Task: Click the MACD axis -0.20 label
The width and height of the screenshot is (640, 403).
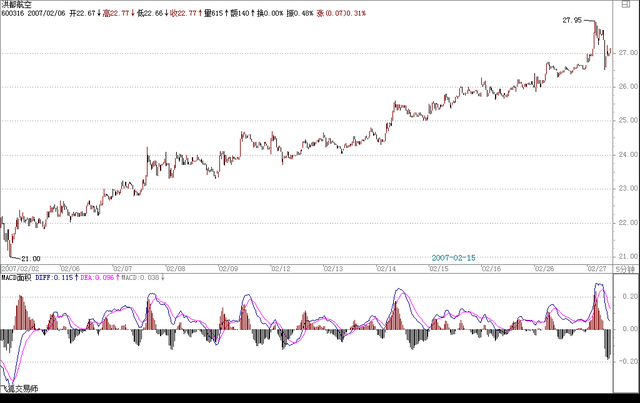Action: (629, 361)
